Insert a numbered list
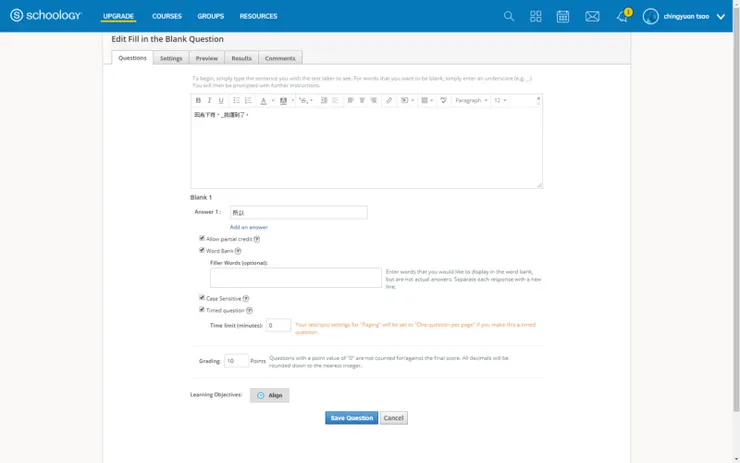Viewport: 740px width, 463px height. tap(248, 100)
